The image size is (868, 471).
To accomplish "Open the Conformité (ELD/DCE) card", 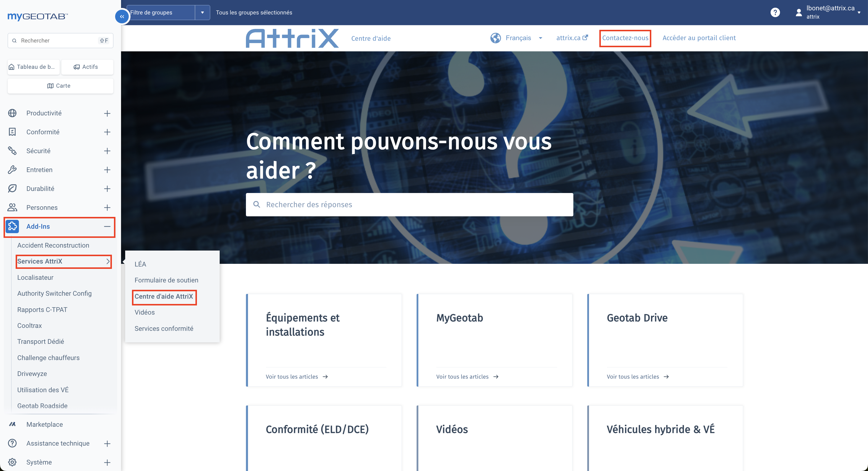I will point(324,438).
